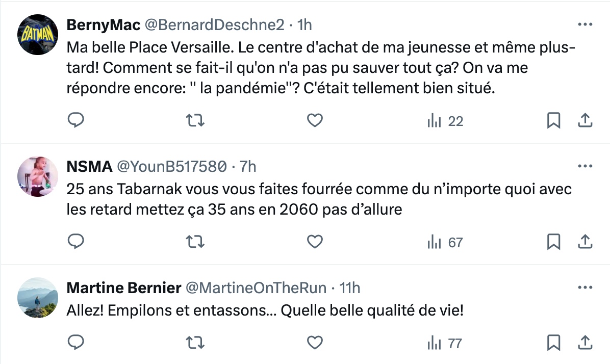View analytics showing 22 views
The width and height of the screenshot is (610, 364).
click(445, 121)
